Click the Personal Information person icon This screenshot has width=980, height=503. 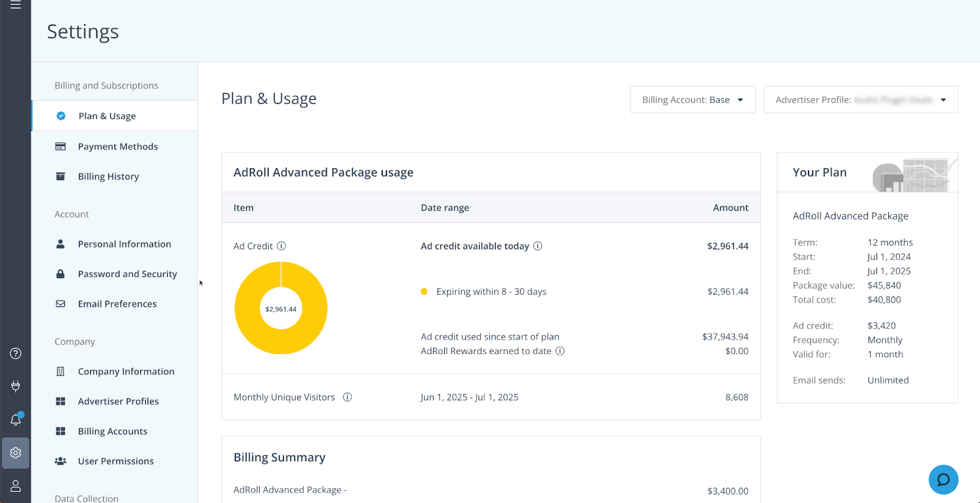click(61, 244)
